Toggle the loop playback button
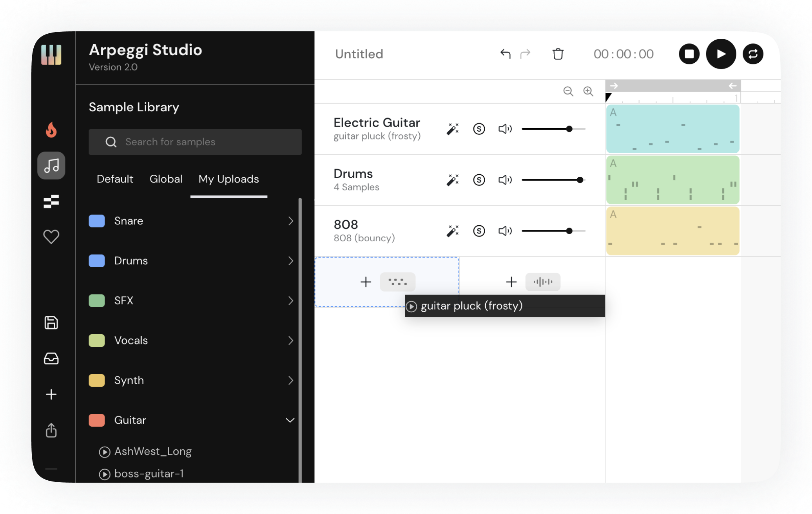 (x=752, y=54)
